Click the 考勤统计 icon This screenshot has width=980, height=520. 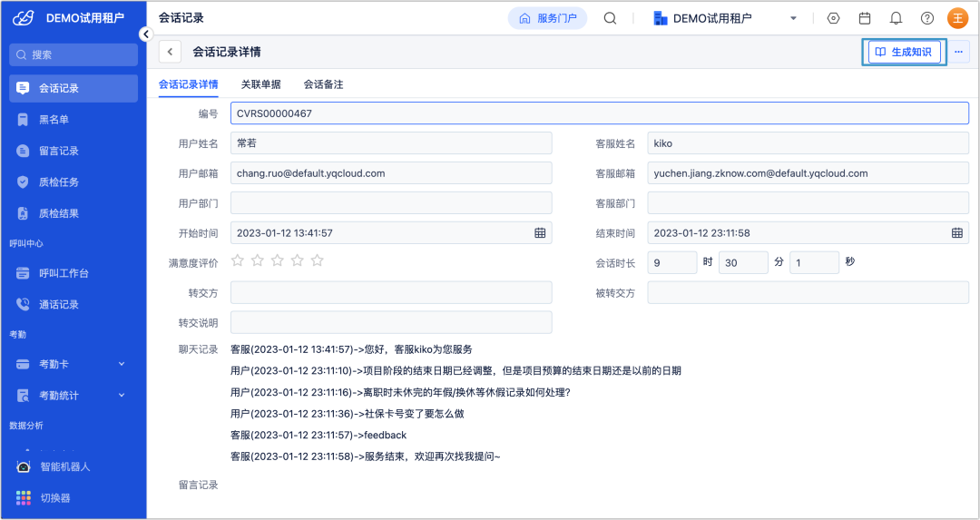tap(23, 396)
